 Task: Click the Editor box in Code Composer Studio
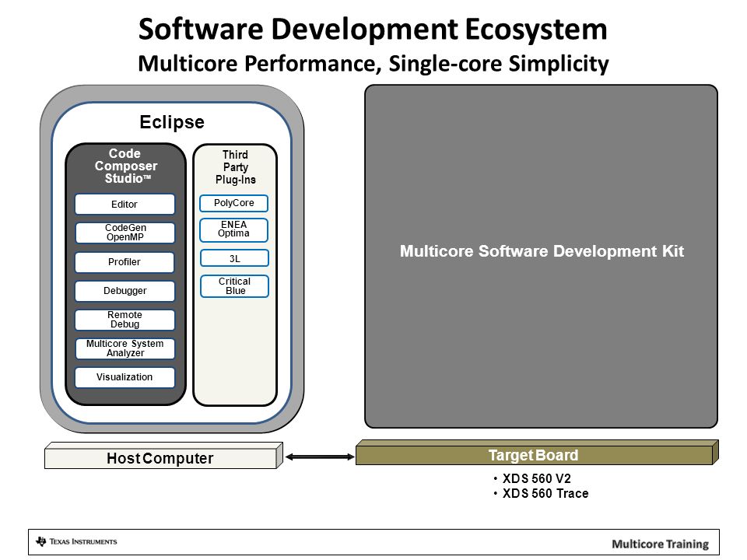pyautogui.click(x=124, y=205)
